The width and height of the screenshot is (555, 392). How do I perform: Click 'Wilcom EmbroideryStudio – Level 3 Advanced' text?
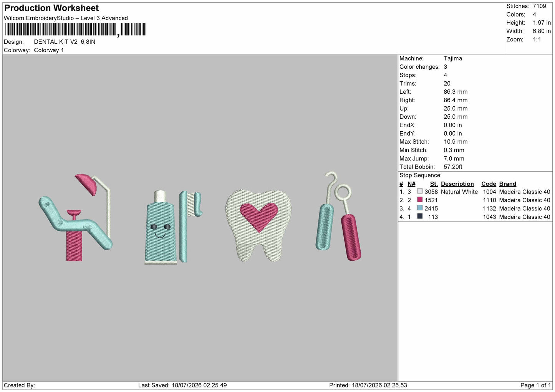click(x=66, y=18)
